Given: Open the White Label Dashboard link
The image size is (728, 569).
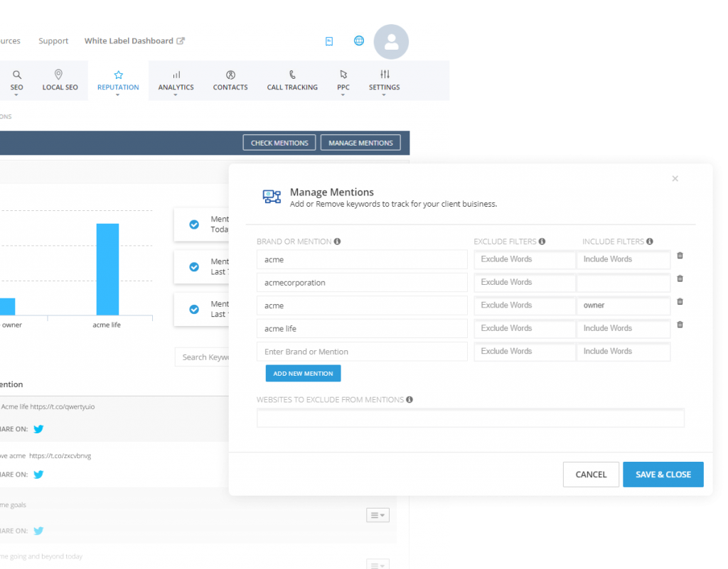Looking at the screenshot, I should 129,40.
